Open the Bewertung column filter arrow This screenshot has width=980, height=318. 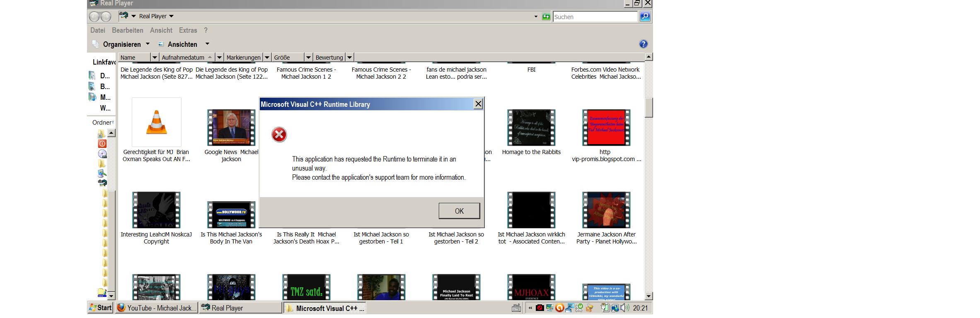click(349, 58)
